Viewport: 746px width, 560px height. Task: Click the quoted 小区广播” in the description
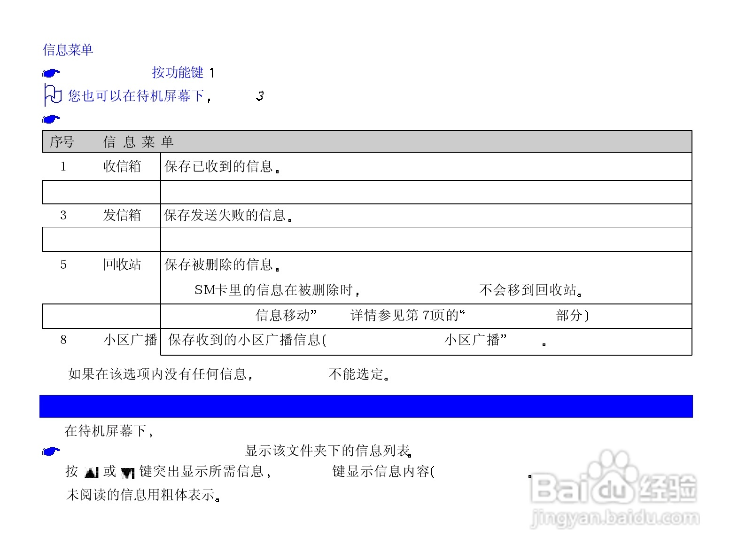[476, 340]
